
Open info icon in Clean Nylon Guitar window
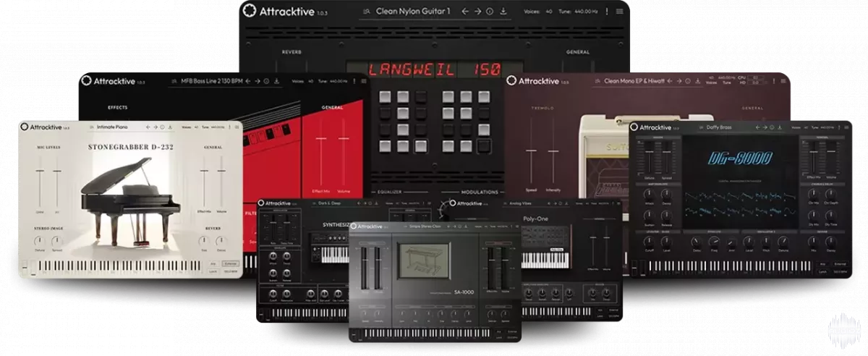pyautogui.click(x=490, y=12)
